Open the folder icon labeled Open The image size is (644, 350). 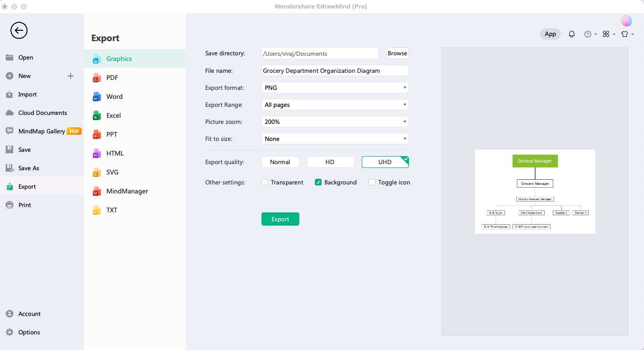[9, 58]
